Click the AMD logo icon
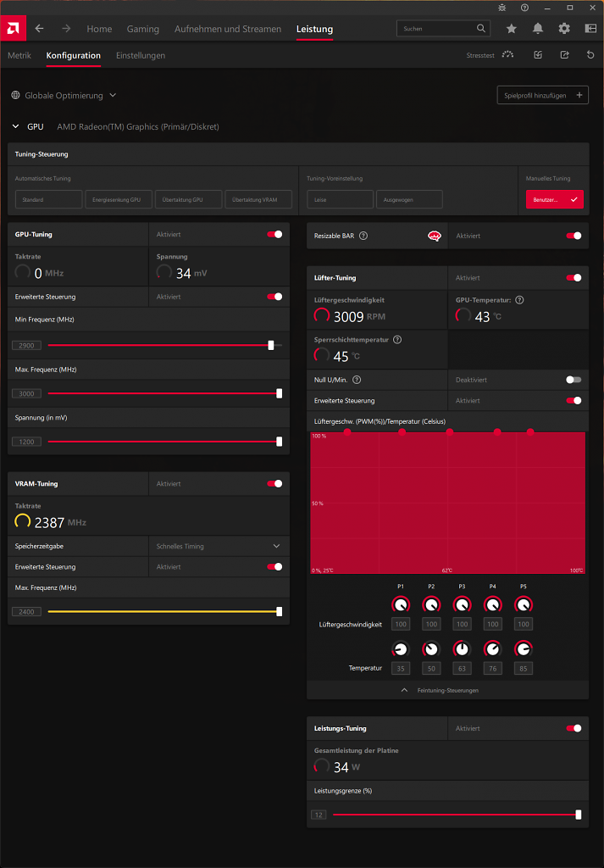 coord(13,29)
